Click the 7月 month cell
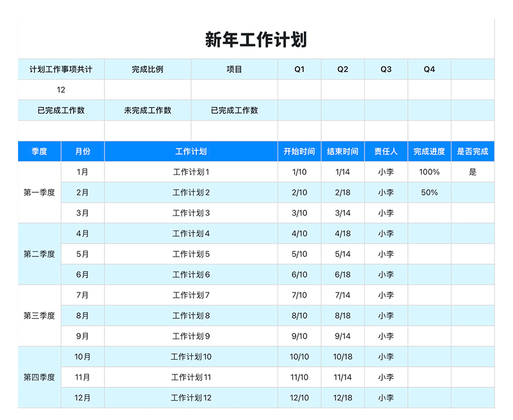This screenshot has width=513, height=420. [83, 295]
